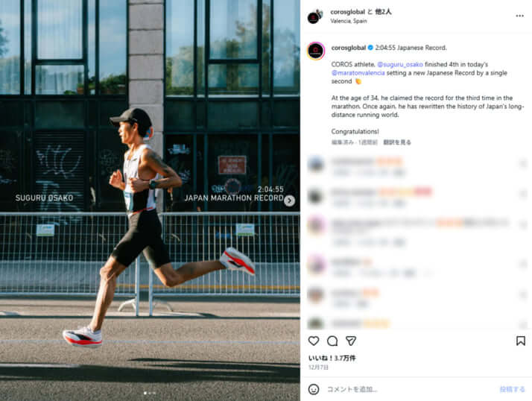Open the three-dot more options menu
The height and width of the screenshot is (401, 532).
pos(519,16)
